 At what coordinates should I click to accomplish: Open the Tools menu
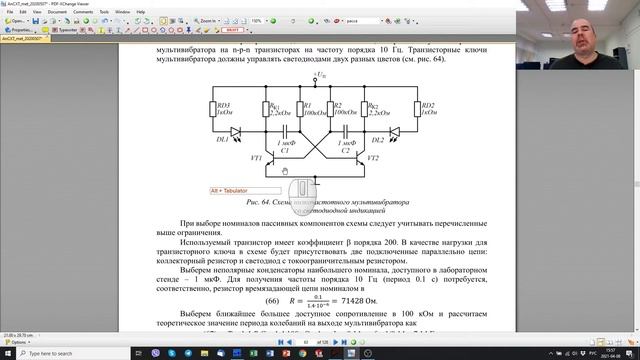coord(104,12)
